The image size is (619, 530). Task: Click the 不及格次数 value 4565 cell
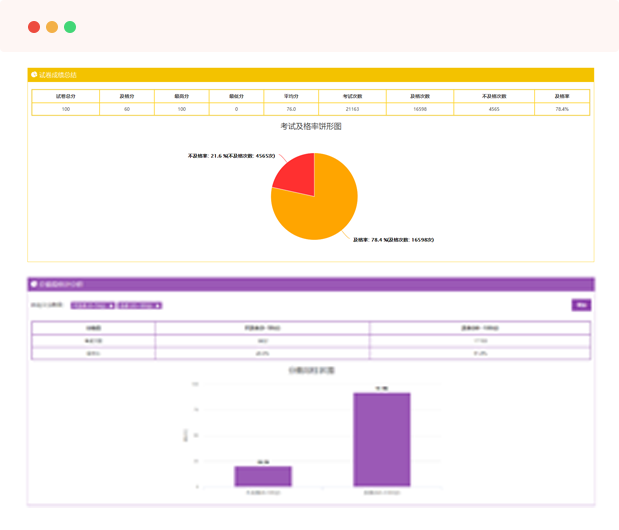[x=493, y=109]
